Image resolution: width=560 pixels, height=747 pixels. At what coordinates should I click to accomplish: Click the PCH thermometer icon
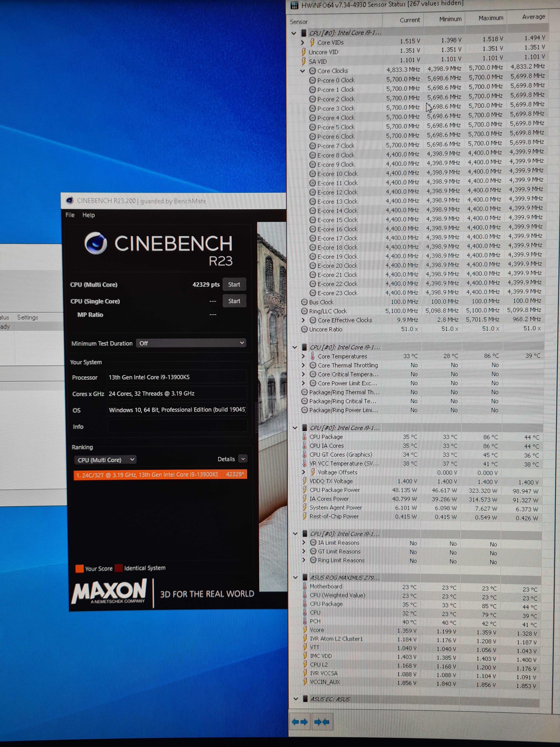pos(305,621)
